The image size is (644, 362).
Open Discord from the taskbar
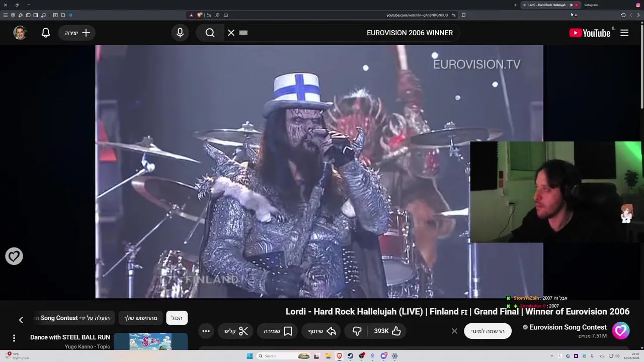383,356
